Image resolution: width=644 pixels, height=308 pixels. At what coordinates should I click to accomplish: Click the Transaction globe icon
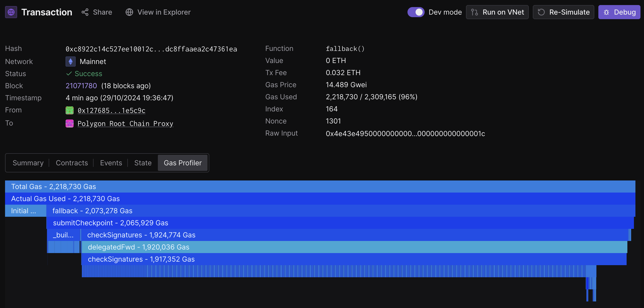tap(11, 12)
